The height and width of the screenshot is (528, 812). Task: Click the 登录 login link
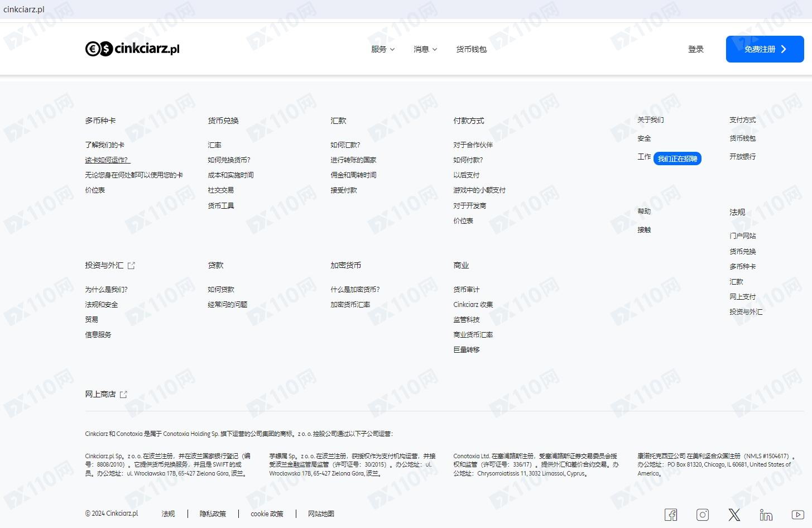[x=696, y=49]
